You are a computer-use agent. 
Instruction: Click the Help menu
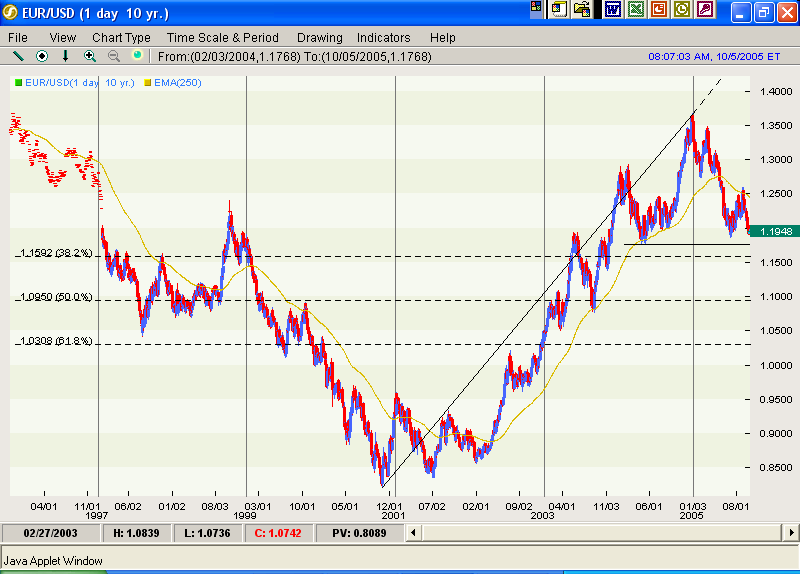point(442,37)
